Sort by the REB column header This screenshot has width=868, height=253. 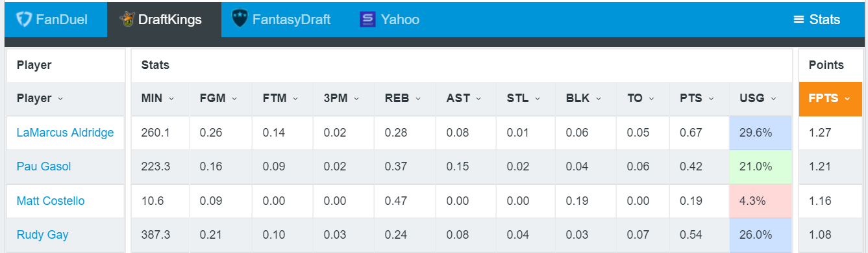(x=403, y=99)
